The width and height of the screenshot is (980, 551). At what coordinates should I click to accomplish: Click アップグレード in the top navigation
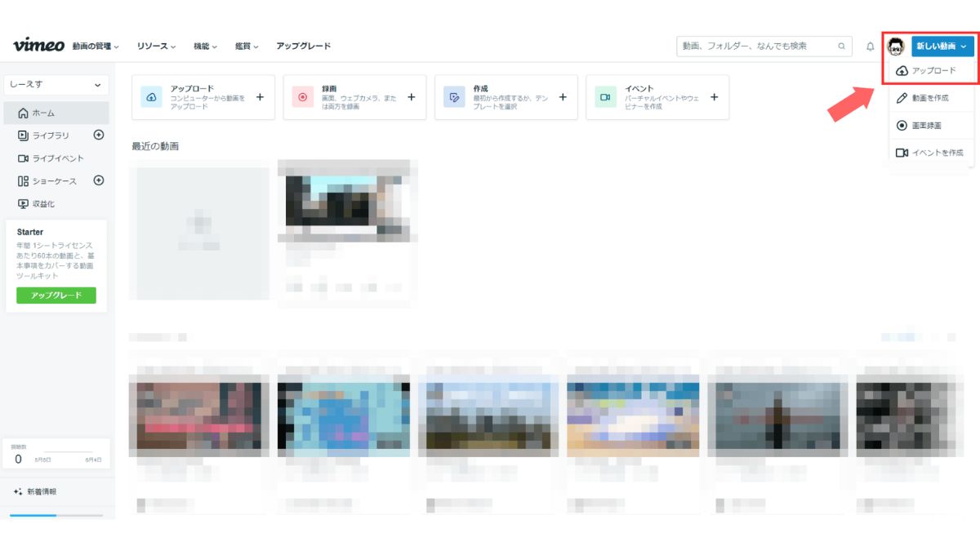coord(303,47)
